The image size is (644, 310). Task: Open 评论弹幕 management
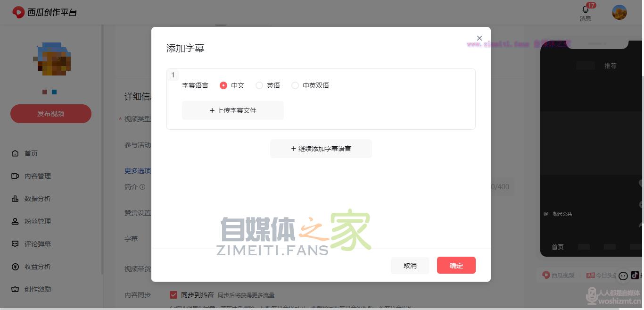click(37, 243)
